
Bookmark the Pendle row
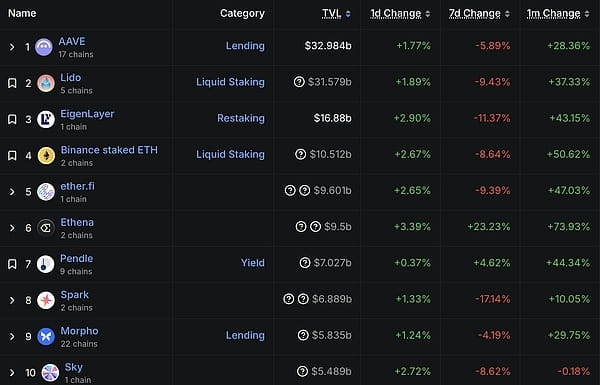pos(12,264)
